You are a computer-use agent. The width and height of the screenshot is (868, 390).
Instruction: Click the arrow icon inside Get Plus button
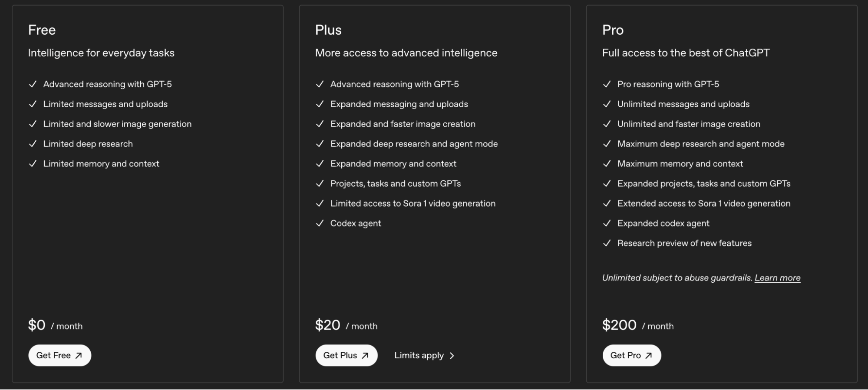click(365, 355)
